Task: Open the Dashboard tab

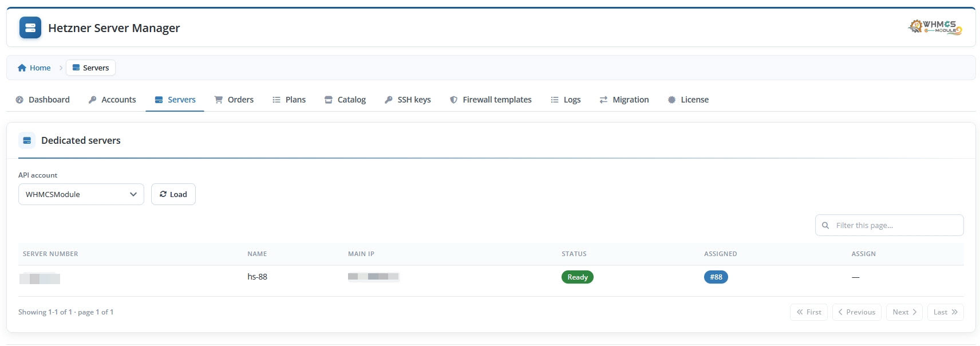Action: 42,100
